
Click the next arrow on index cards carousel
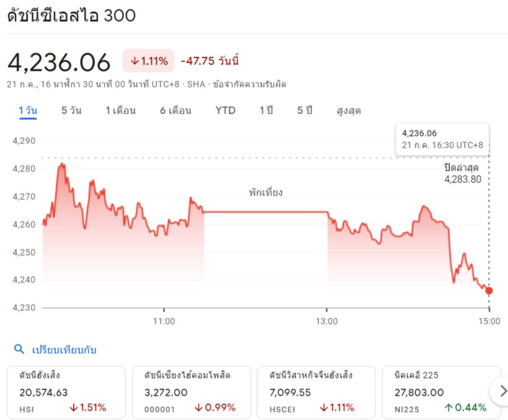[x=502, y=391]
